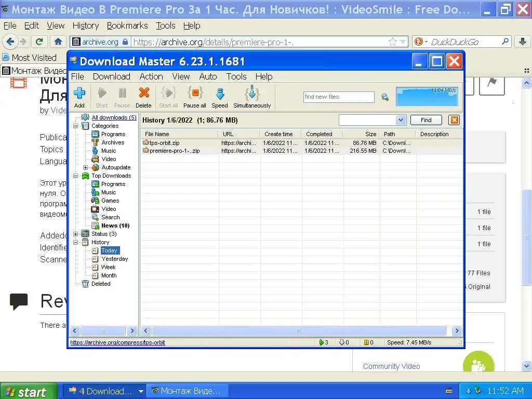Select Music under Categories
The width and height of the screenshot is (532, 399).
pyautogui.click(x=109, y=151)
